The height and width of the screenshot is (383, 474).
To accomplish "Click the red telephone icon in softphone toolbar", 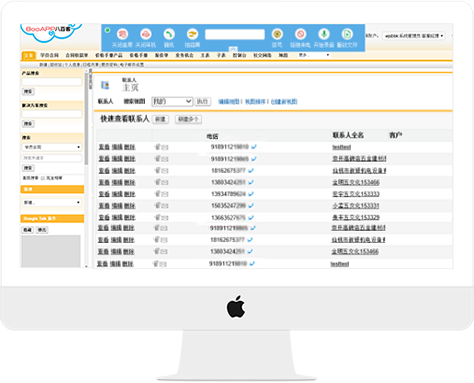I will (122, 34).
